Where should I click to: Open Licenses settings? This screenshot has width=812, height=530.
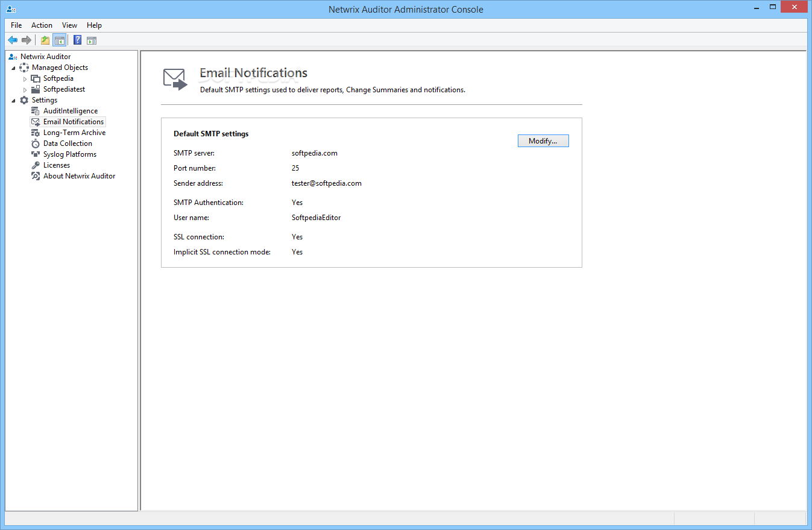[x=57, y=165]
